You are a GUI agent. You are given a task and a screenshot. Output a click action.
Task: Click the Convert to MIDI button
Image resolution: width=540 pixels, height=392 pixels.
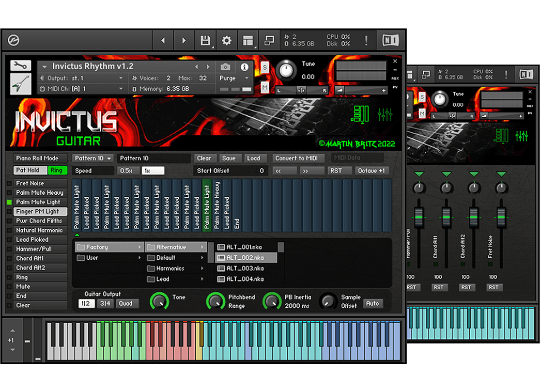299,159
